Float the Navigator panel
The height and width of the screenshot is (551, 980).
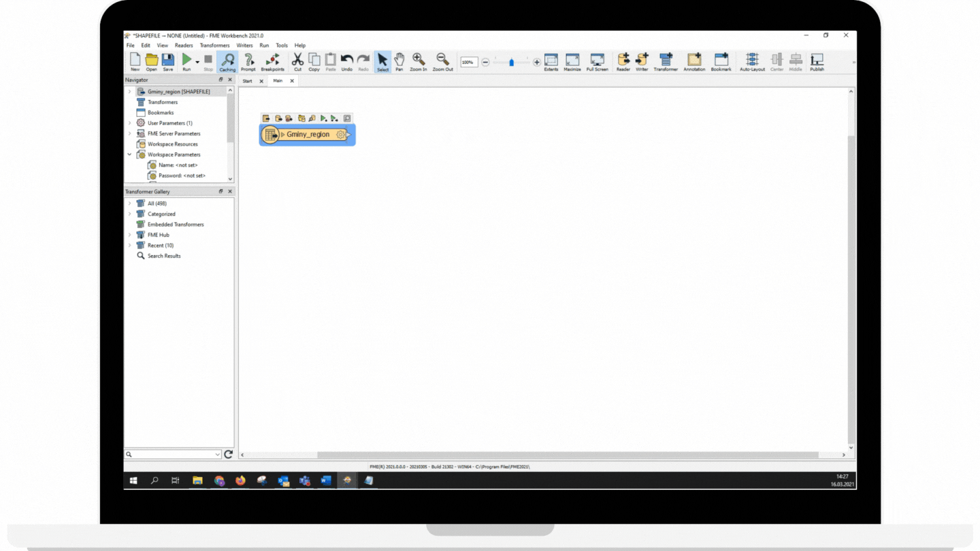[x=220, y=80]
